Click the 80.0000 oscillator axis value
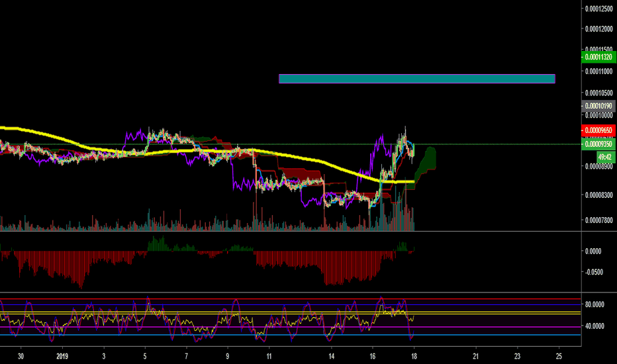 [594, 304]
